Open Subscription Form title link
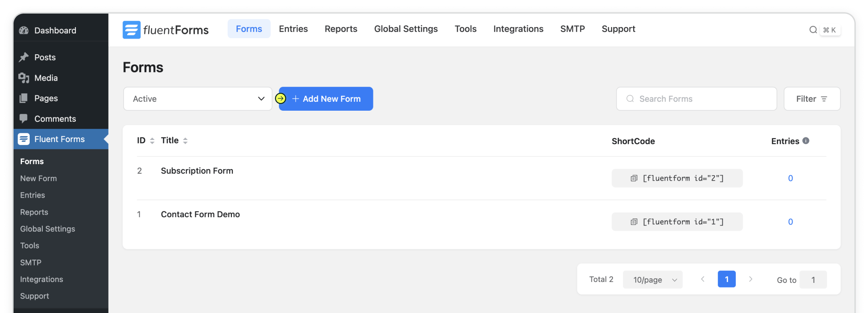The height and width of the screenshot is (313, 868). point(197,170)
